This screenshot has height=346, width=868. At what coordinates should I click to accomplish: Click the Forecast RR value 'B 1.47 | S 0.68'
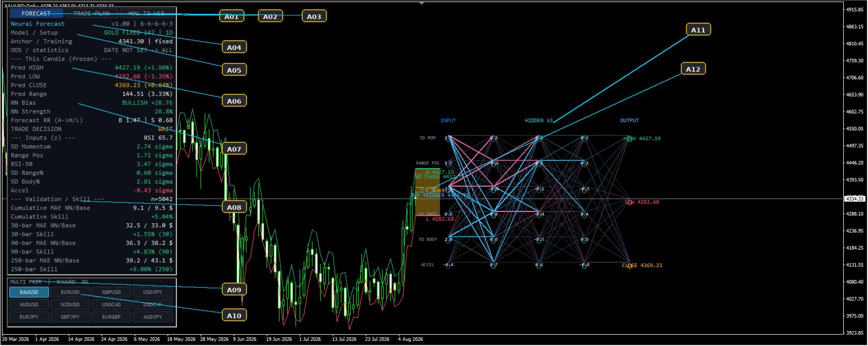tap(145, 120)
